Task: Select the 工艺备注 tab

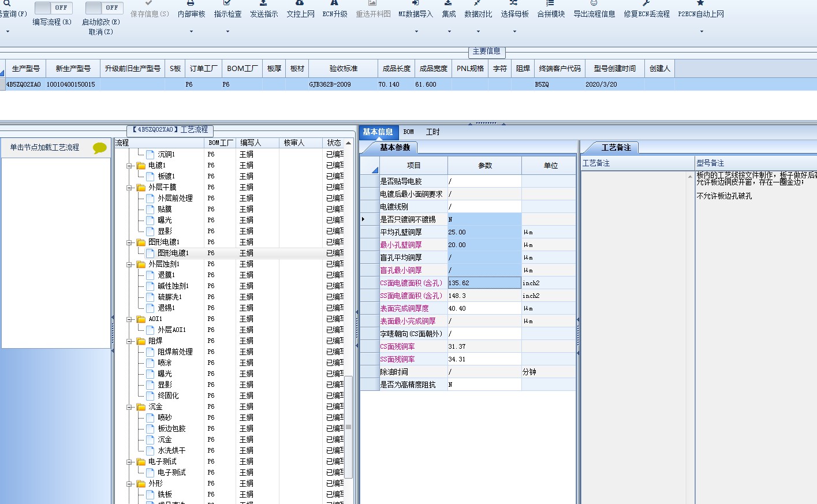Action: pos(616,148)
